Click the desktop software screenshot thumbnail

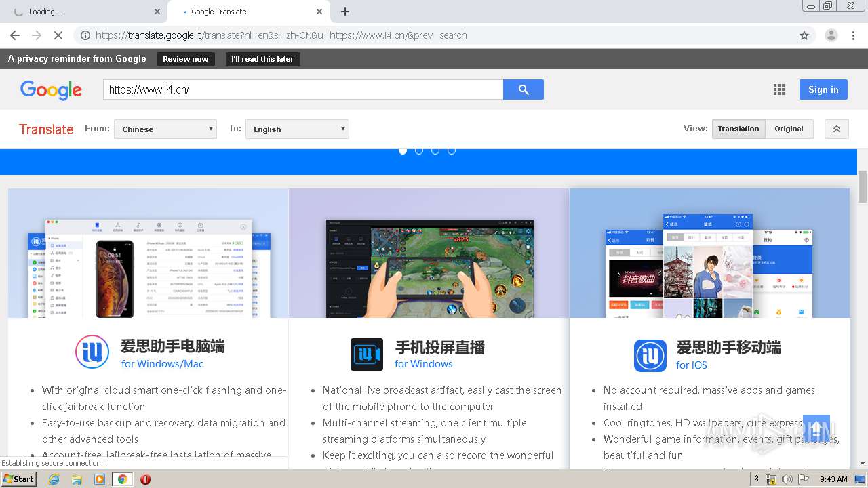[149, 253]
